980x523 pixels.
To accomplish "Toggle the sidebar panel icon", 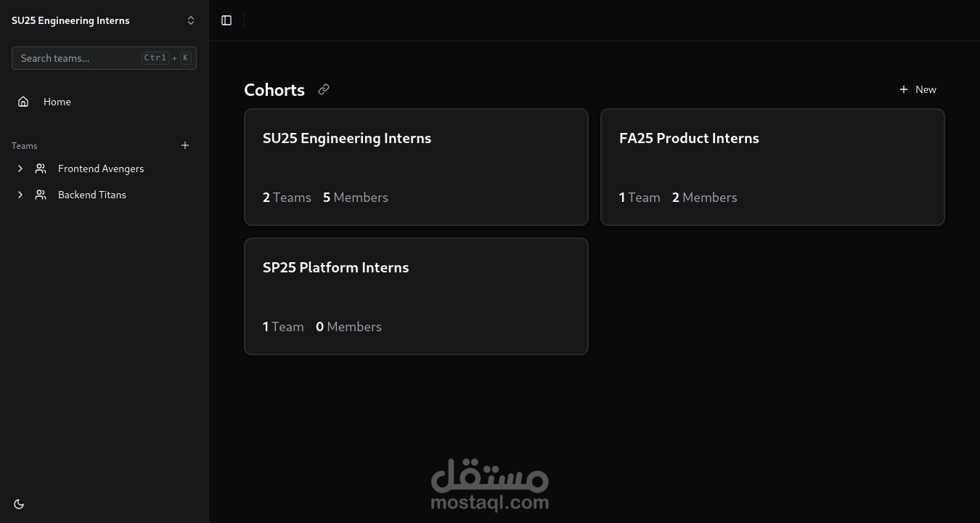I will pyautogui.click(x=226, y=20).
